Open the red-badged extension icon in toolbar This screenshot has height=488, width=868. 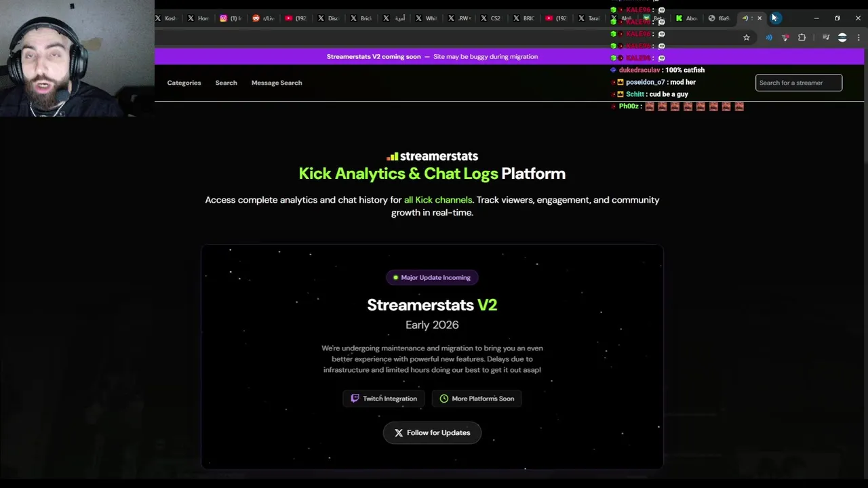click(x=785, y=38)
